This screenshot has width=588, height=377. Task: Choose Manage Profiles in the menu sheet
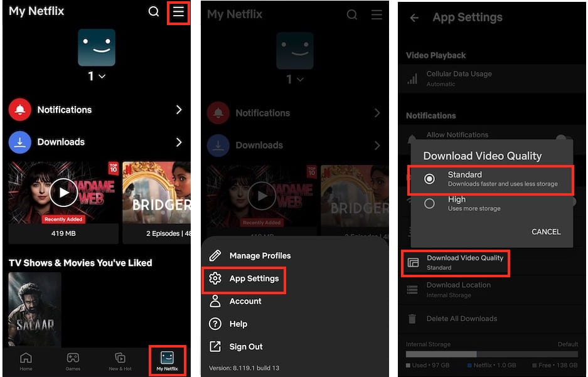[x=260, y=255]
